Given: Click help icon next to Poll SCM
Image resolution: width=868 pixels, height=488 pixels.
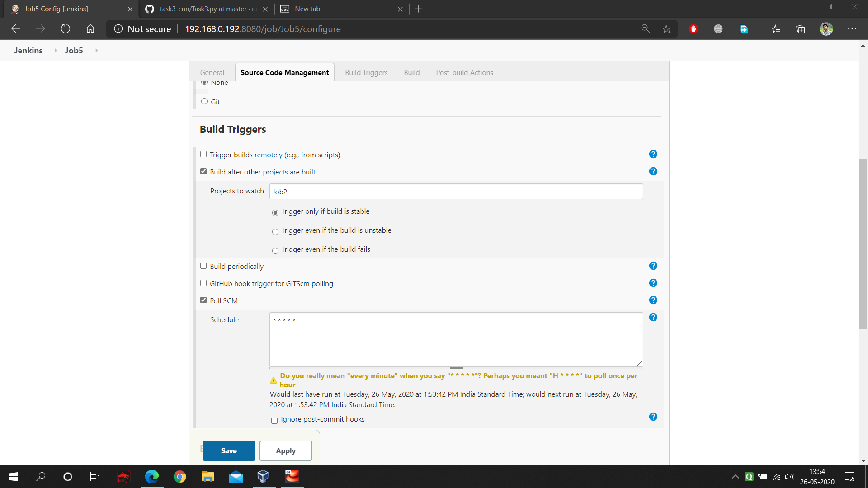Looking at the screenshot, I should click(x=653, y=300).
